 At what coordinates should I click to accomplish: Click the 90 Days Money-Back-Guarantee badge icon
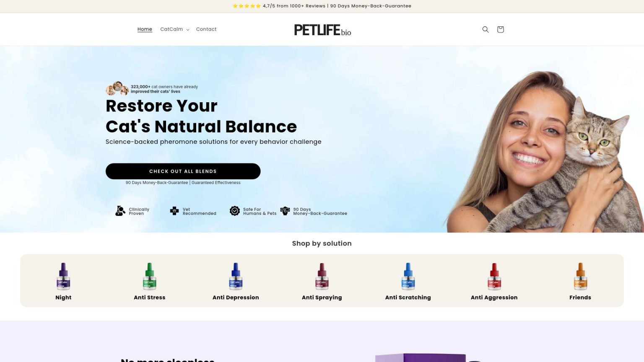285,211
